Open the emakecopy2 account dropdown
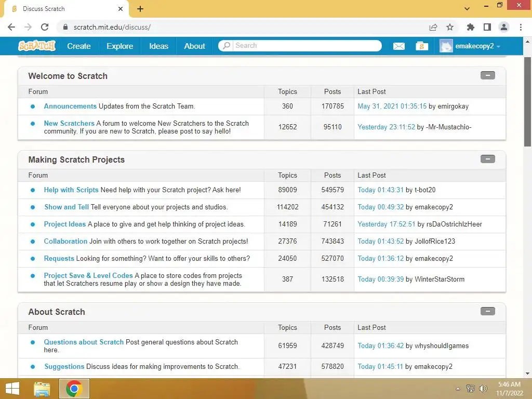The width and height of the screenshot is (532, 399). (x=478, y=46)
